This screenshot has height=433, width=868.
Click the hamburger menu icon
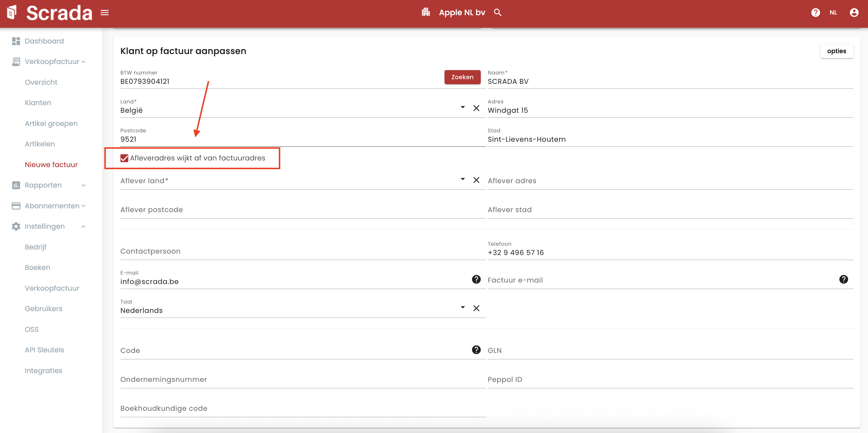(x=104, y=13)
